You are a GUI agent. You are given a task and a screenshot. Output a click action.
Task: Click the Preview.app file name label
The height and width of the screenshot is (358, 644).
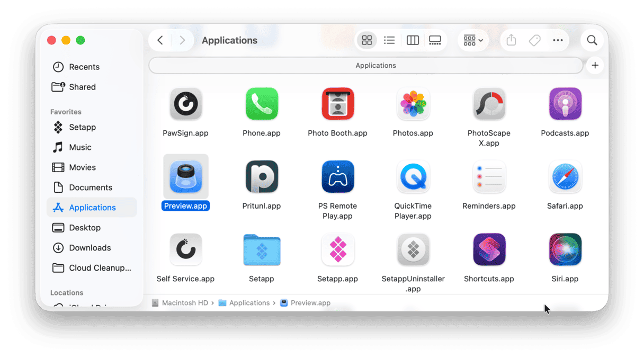(185, 206)
